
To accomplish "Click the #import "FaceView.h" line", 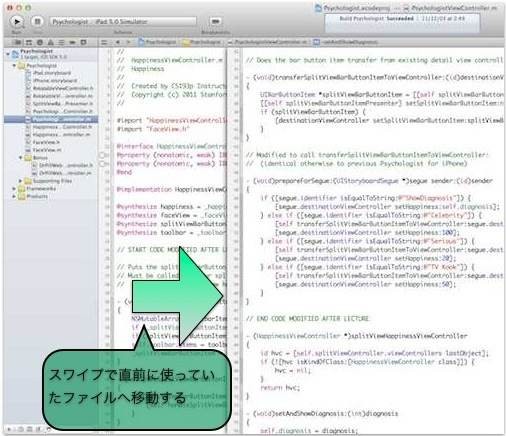I will pyautogui.click(x=153, y=129).
